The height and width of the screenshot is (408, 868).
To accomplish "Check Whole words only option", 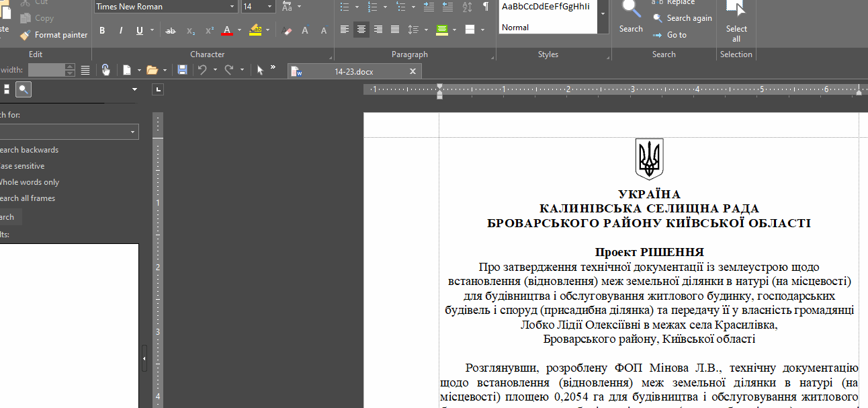I will [29, 182].
